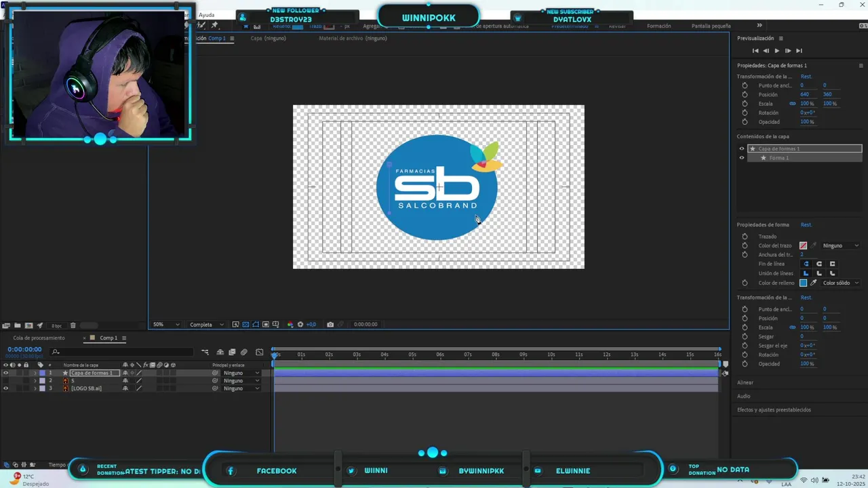The height and width of the screenshot is (488, 868).
Task: Jump to last frame in preview panel
Action: point(799,51)
